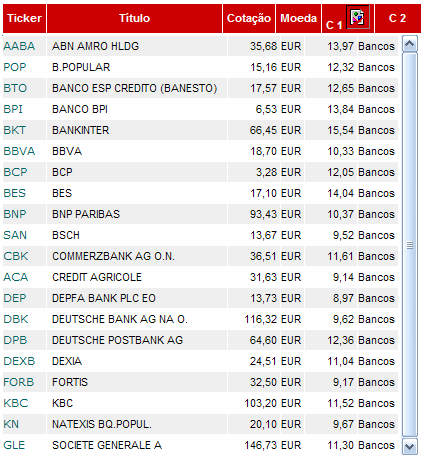
Task: Click the quote value 3,28
Action: [x=266, y=172]
